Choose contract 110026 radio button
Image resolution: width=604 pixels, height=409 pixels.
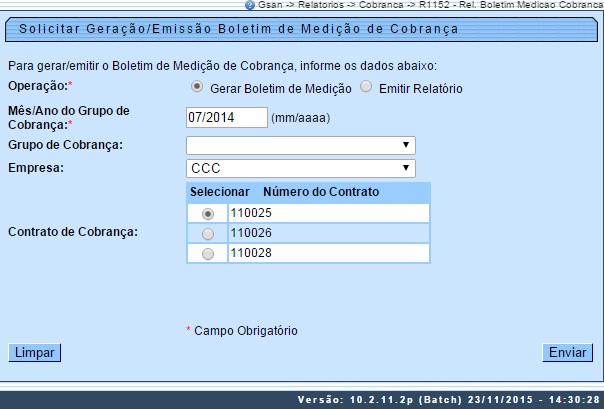coord(208,234)
